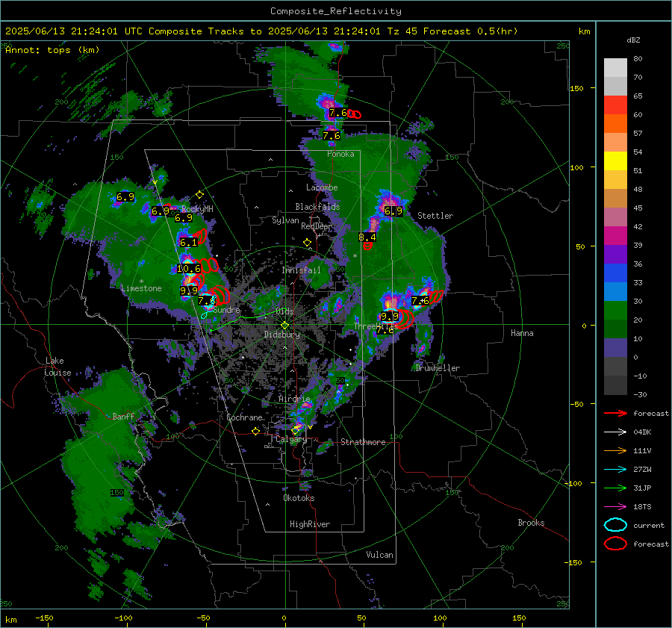Pick the light gray top swatch in the dBZ scale
672x628 pixels.
[x=615, y=68]
